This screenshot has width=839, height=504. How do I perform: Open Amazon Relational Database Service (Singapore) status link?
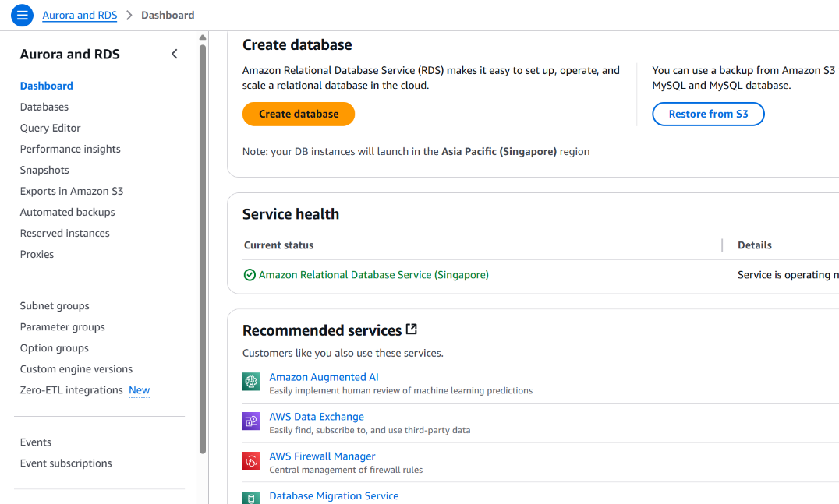373,275
